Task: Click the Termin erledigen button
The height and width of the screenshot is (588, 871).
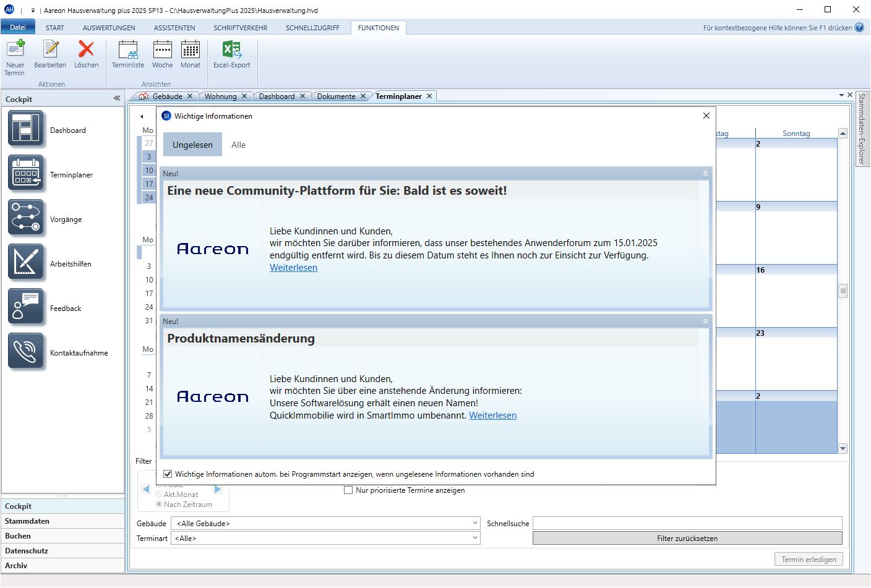Action: point(809,559)
